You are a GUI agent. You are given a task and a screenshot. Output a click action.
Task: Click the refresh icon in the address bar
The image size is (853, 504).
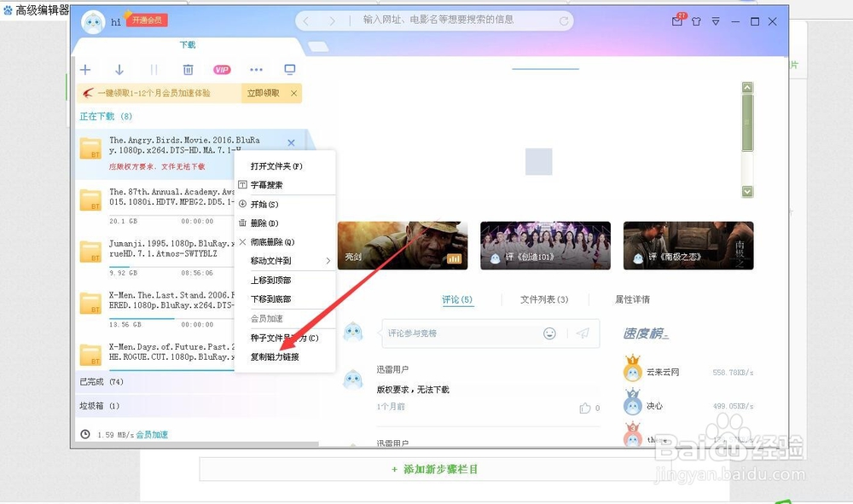click(x=564, y=20)
